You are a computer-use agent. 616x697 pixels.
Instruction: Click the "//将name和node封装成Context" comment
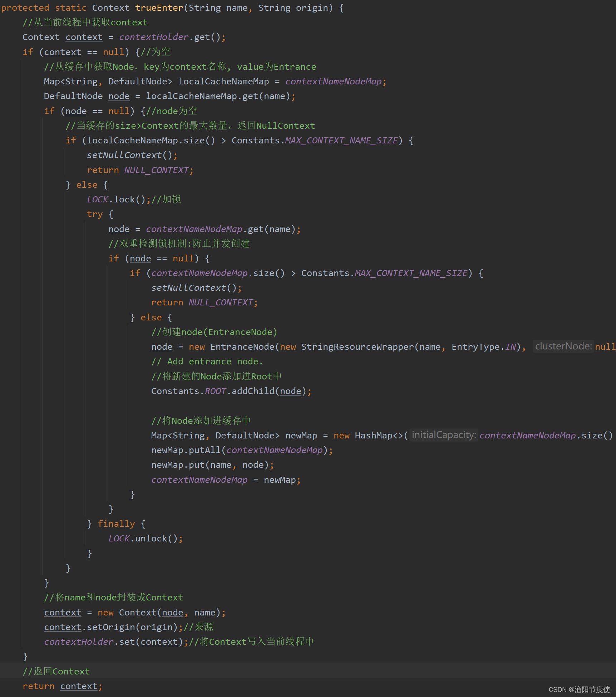tap(114, 598)
